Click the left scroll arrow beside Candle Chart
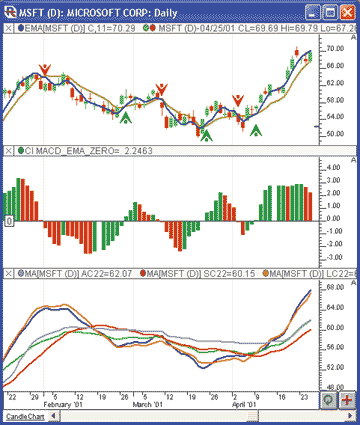 54,416
